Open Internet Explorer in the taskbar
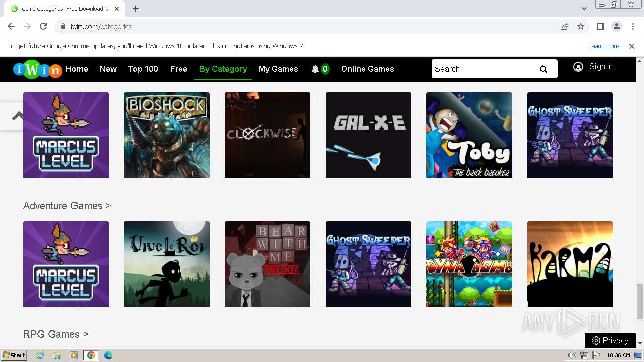This screenshot has height=362, width=644. click(40, 355)
